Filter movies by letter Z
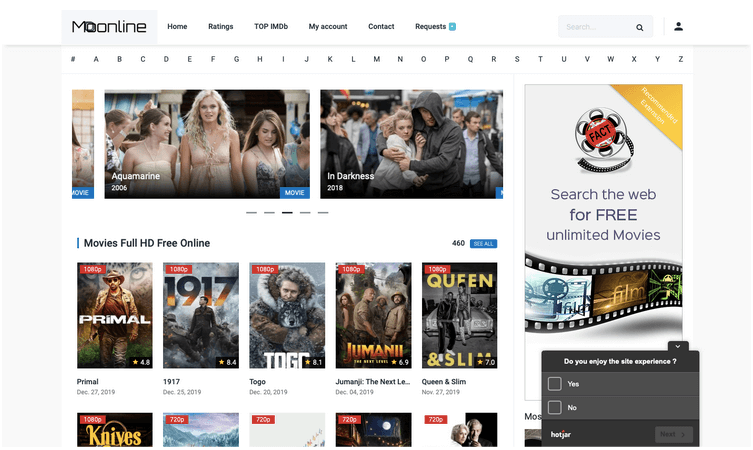Viewport: 753px width, 450px height. 680,59
